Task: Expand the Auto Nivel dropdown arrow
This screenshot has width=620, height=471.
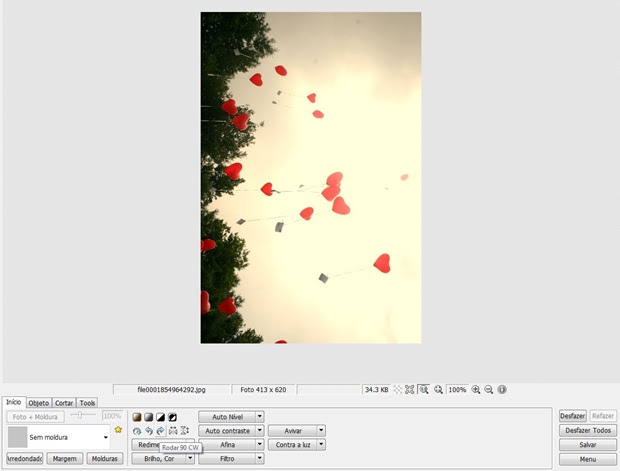Action: point(260,416)
